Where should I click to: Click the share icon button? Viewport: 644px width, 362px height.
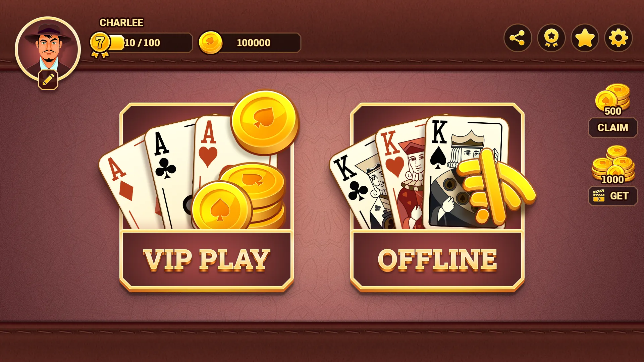click(518, 38)
